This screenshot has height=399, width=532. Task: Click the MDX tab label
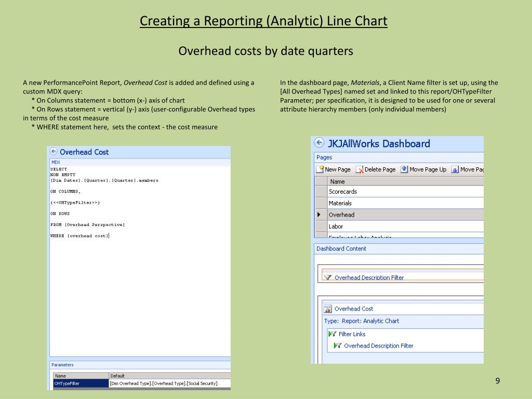(x=56, y=163)
